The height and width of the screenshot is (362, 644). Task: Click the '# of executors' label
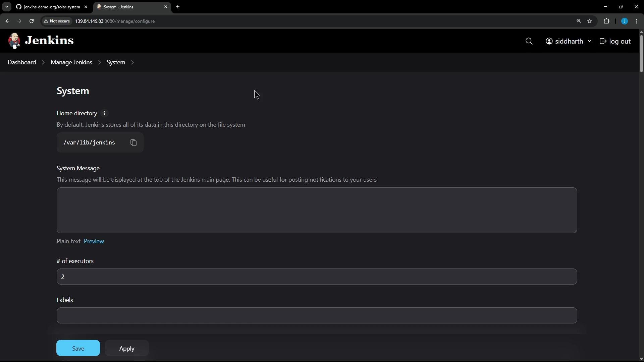pos(75,261)
